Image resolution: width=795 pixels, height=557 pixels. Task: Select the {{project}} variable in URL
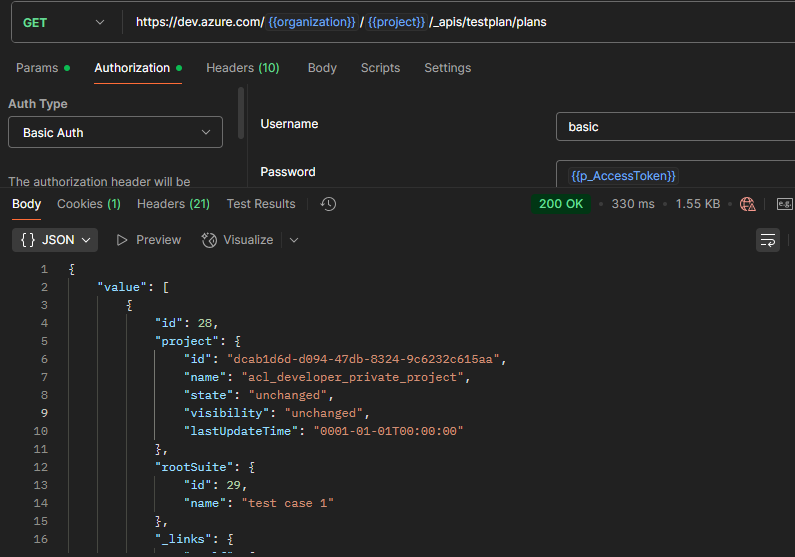point(396,22)
